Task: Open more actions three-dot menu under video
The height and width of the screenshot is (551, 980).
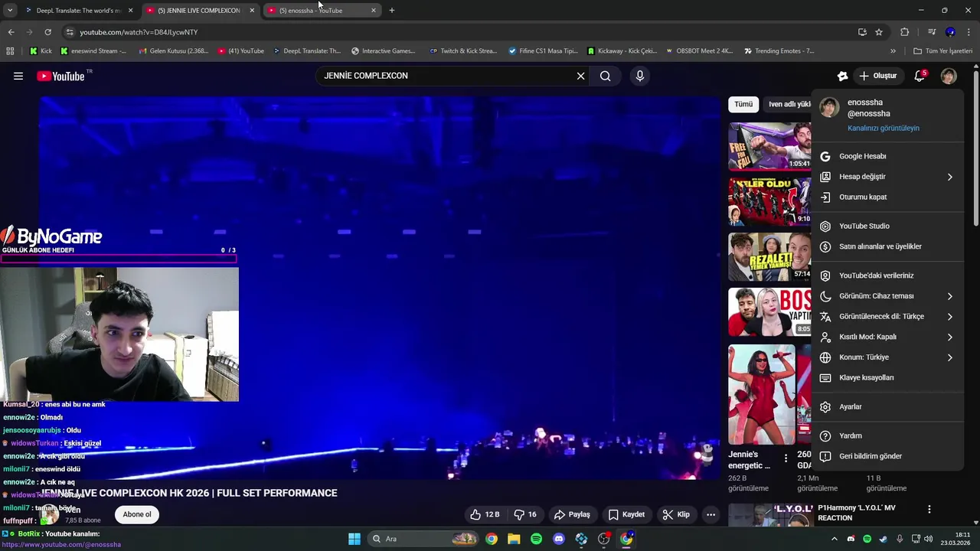Action: point(710,514)
